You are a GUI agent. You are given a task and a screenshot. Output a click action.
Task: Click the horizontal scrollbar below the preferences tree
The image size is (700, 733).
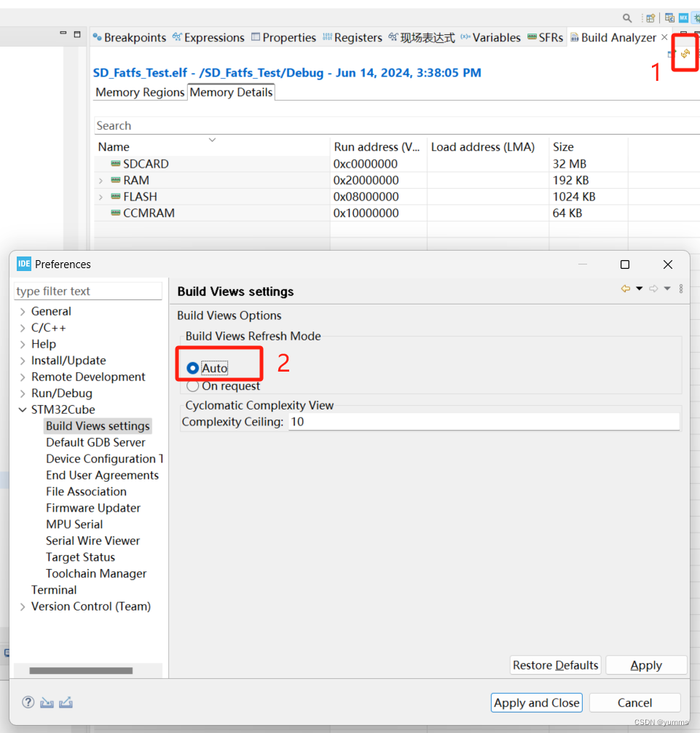click(x=82, y=670)
